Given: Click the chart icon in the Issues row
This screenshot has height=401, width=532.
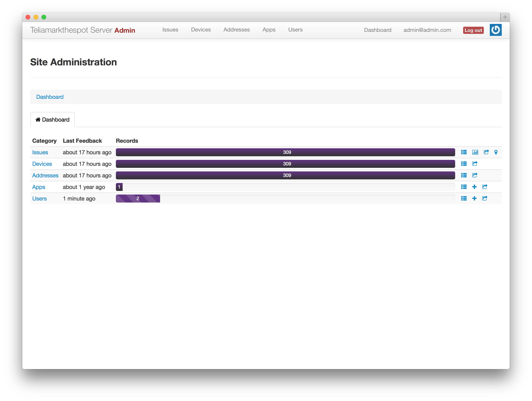Looking at the screenshot, I should click(x=475, y=152).
